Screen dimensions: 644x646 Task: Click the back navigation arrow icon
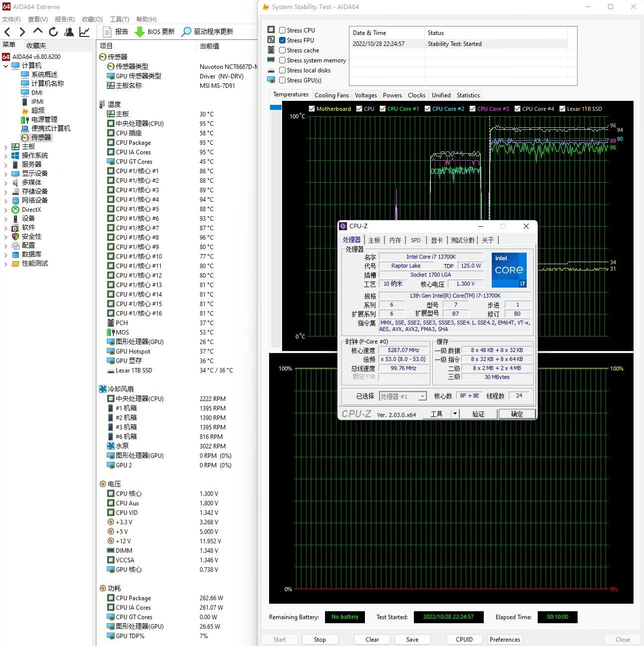pos(7,32)
